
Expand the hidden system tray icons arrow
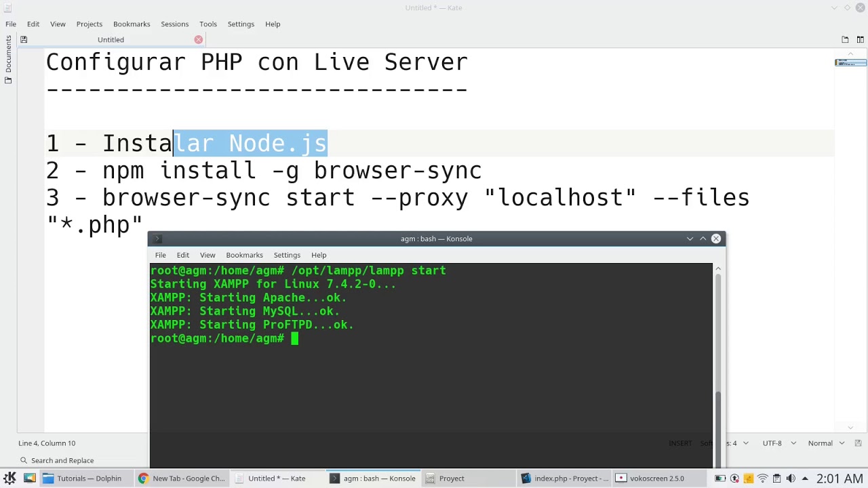pos(805,479)
